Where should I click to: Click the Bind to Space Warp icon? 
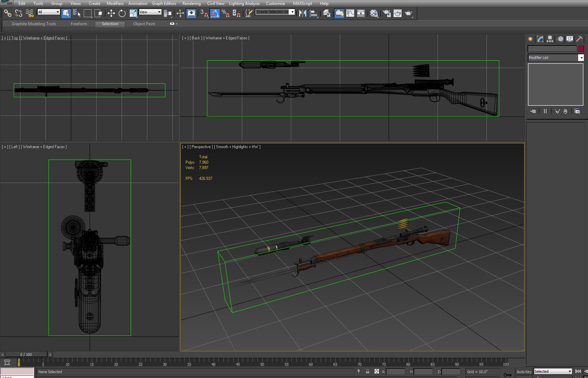[x=30, y=13]
